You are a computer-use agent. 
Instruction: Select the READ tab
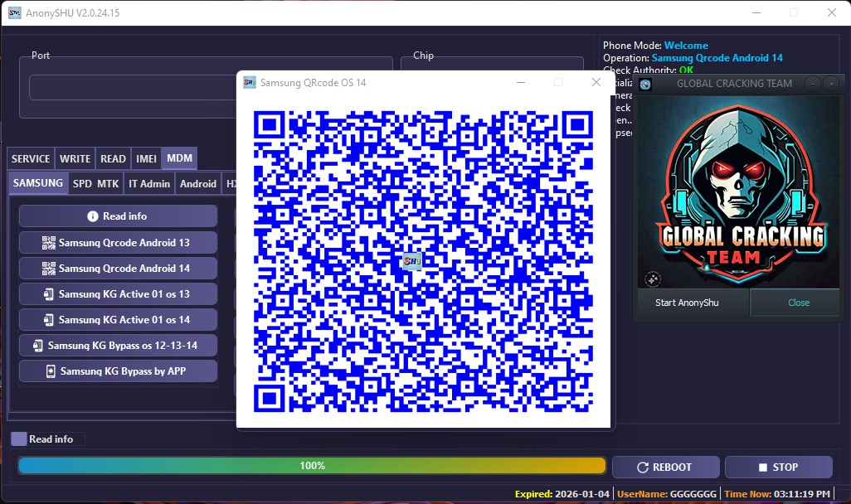click(x=113, y=158)
